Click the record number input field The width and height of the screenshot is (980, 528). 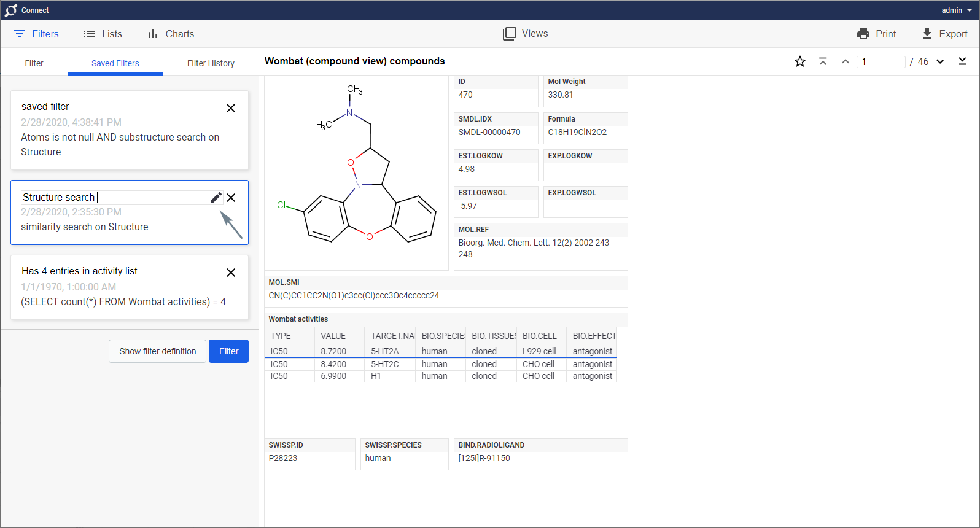click(x=881, y=61)
